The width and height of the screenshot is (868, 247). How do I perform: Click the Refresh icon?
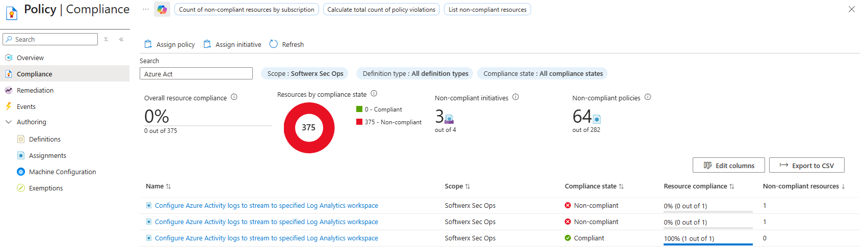click(x=274, y=44)
